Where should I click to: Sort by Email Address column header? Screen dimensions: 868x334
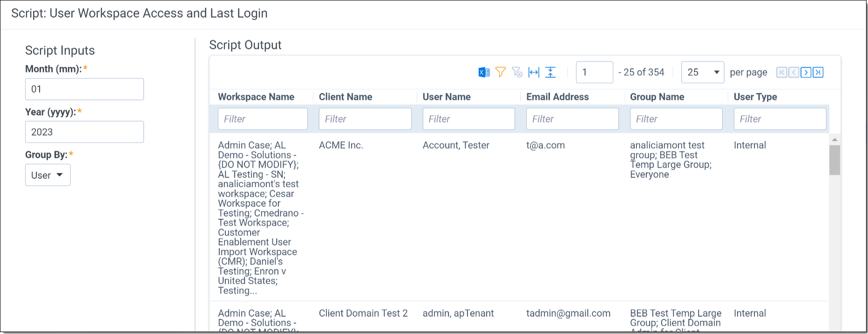coord(557,97)
